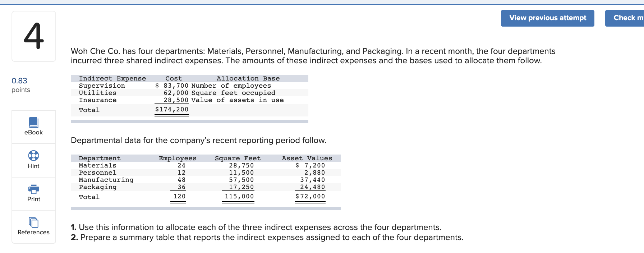Click the Allocation Base column header
Viewport: 644px width, 253px height.
pos(248,78)
